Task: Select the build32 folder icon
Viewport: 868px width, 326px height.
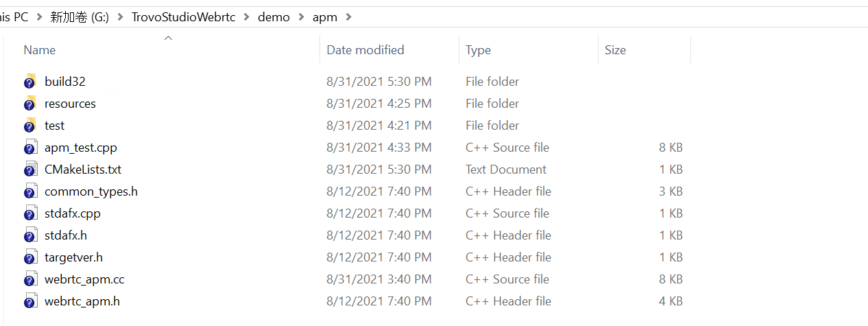Action: coord(29,82)
